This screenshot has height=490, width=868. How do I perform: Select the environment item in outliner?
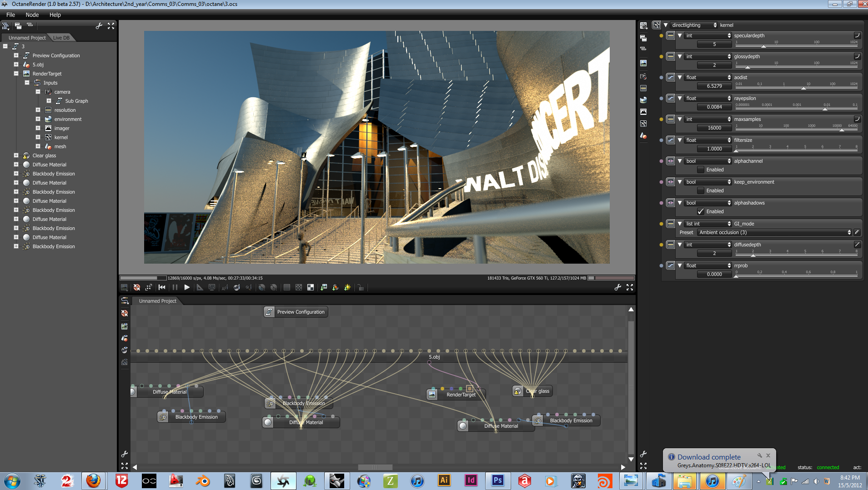(68, 119)
